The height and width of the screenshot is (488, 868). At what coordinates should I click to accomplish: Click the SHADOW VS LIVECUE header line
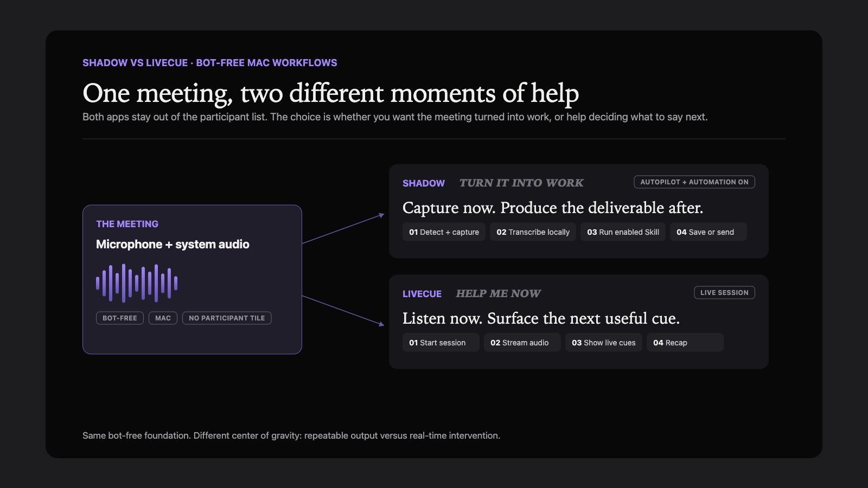210,63
